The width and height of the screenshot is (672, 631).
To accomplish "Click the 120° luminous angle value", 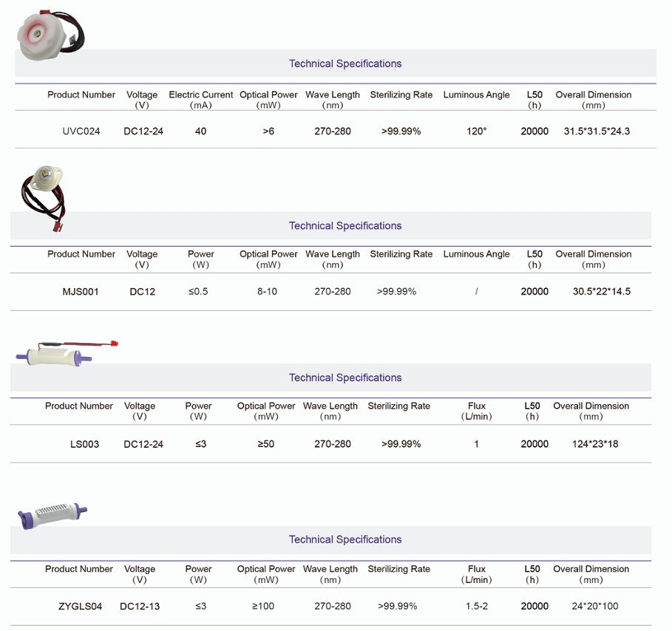I will pos(477,132).
